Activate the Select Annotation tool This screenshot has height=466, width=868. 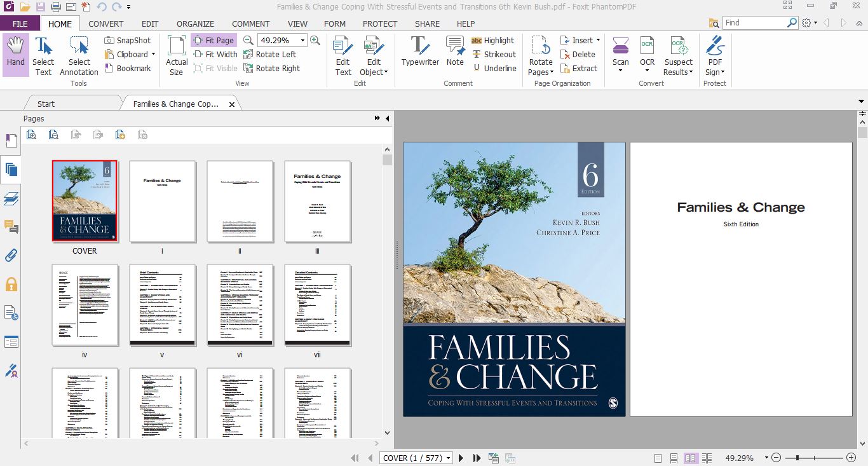(x=79, y=55)
